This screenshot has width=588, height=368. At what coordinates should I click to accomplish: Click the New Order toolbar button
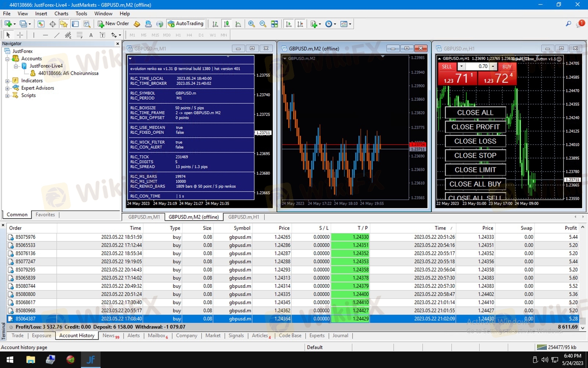click(x=113, y=24)
